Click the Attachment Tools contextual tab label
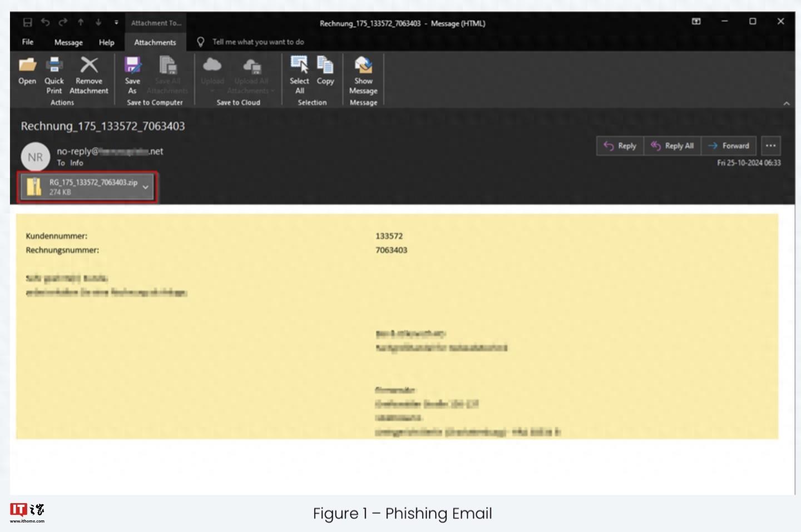This screenshot has height=532, width=801. [x=156, y=23]
